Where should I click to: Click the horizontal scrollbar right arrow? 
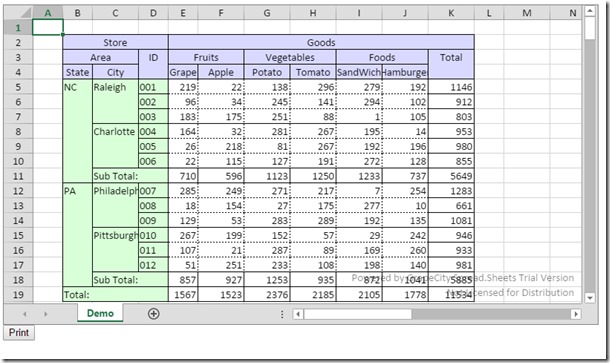coord(576,314)
